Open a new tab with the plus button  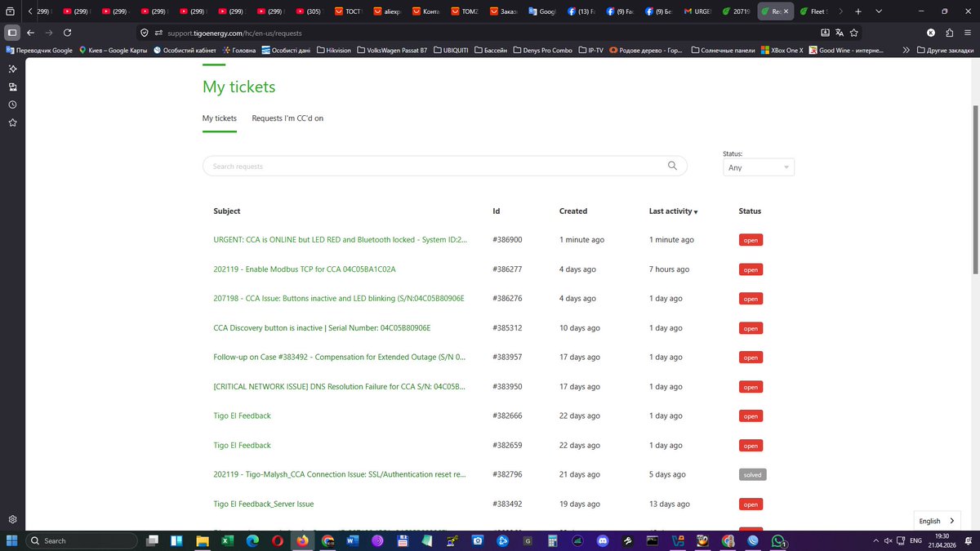click(858, 11)
